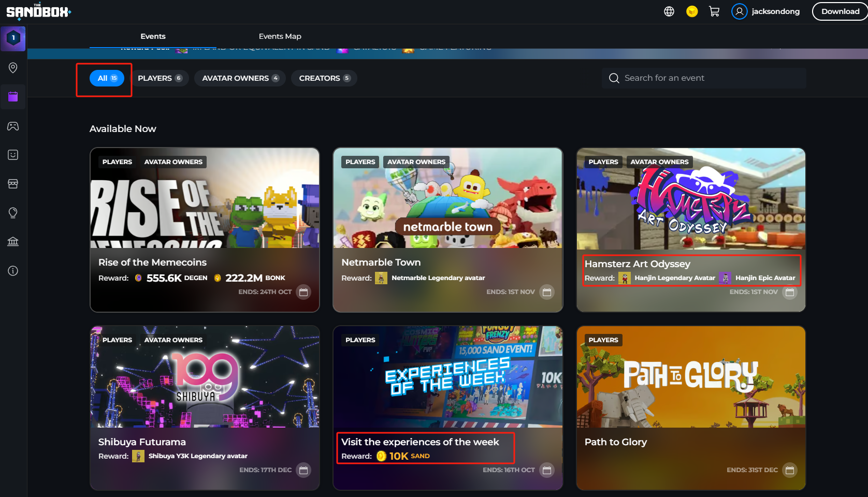Focus the Search for an event field
This screenshot has width=868, height=497.
(704, 78)
